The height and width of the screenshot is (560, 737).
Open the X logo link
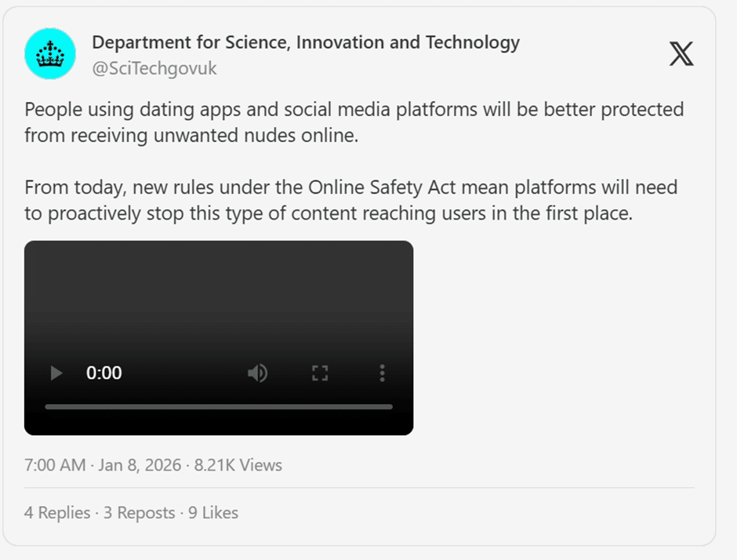681,54
